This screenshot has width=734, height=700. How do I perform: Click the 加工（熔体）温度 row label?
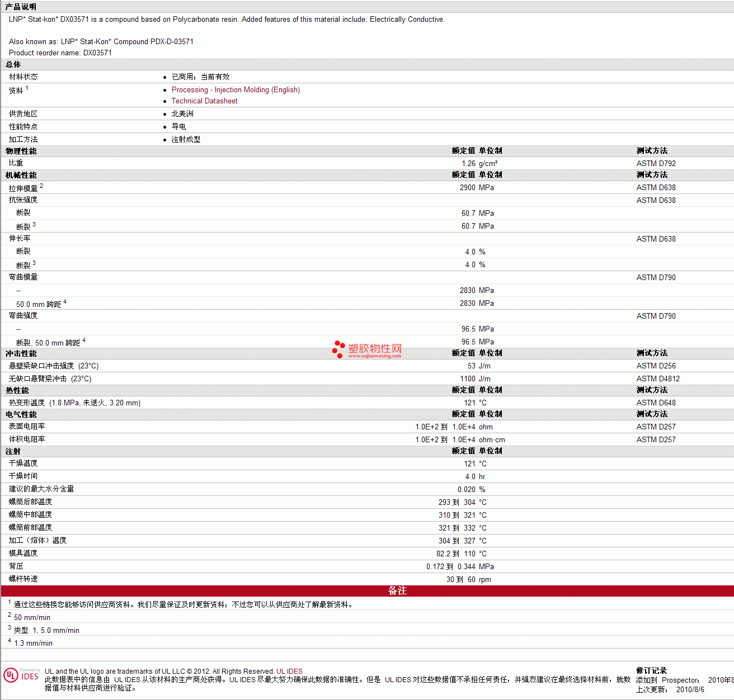pos(38,541)
